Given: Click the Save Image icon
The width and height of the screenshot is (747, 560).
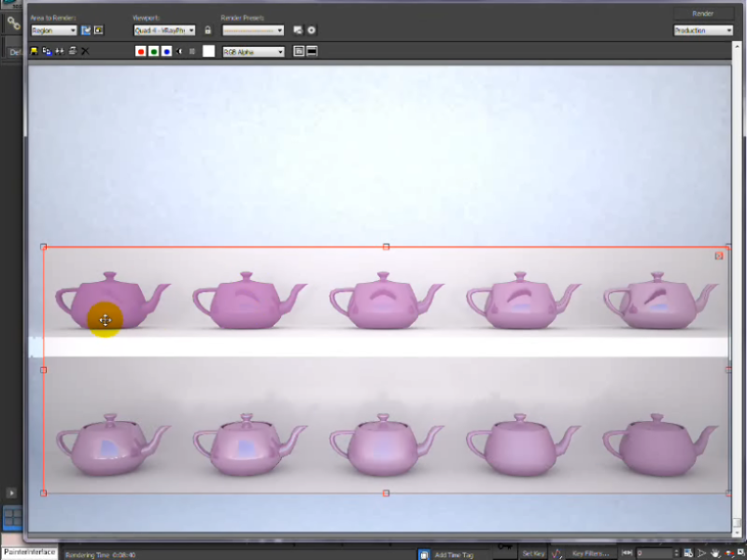Looking at the screenshot, I should 35,51.
